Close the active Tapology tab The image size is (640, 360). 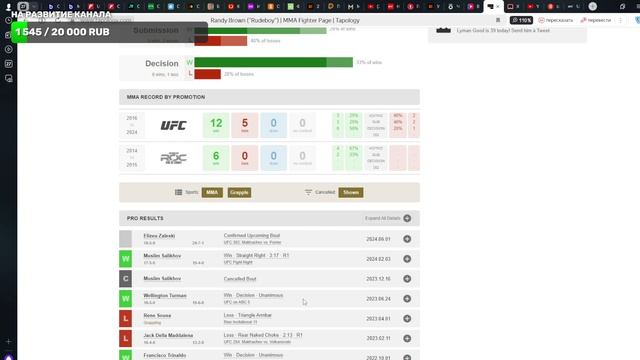[498, 7]
